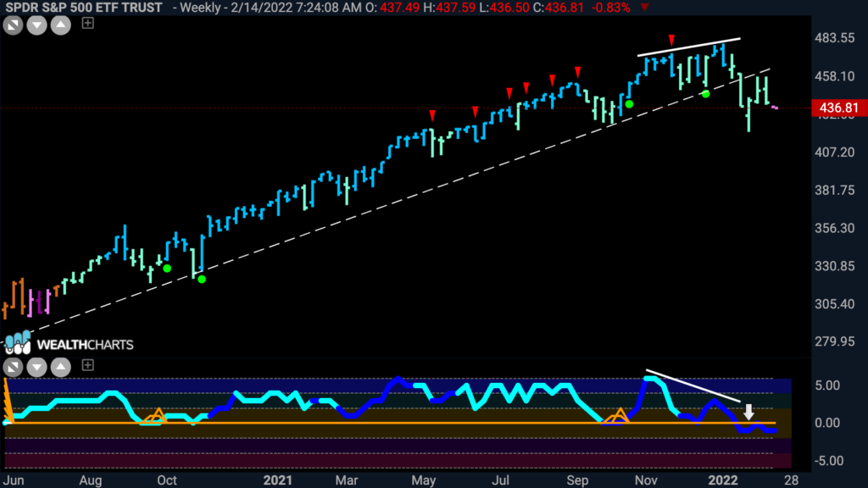Click the May label on time axis
The height and width of the screenshot is (488, 868).
[x=424, y=480]
